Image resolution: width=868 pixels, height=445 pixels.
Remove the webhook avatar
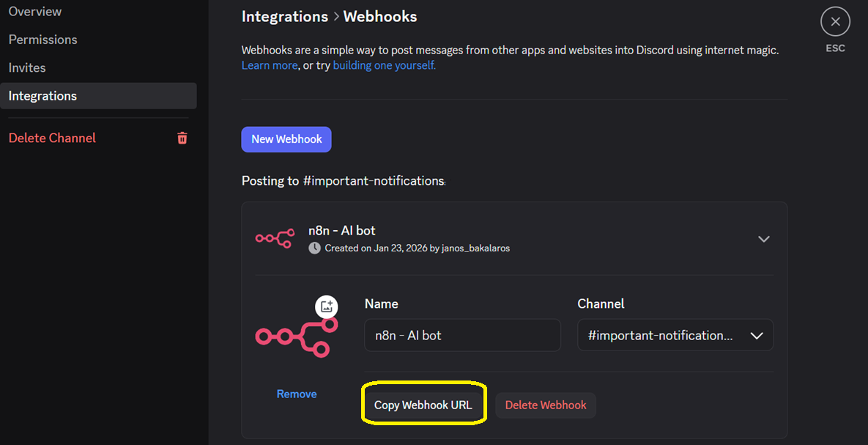coord(297,394)
